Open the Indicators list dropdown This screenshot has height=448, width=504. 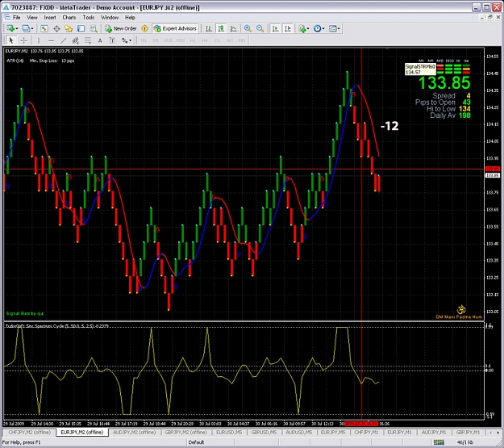click(304, 28)
